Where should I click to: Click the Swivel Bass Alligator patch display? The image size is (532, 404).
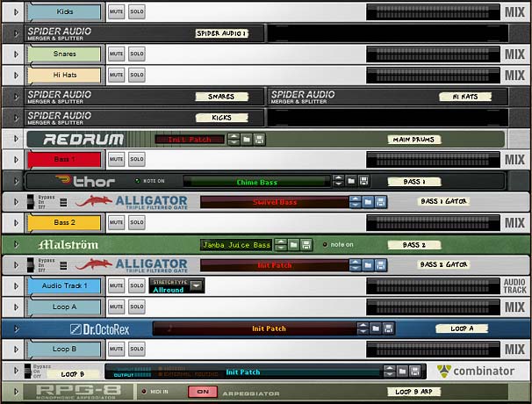pyautogui.click(x=275, y=202)
